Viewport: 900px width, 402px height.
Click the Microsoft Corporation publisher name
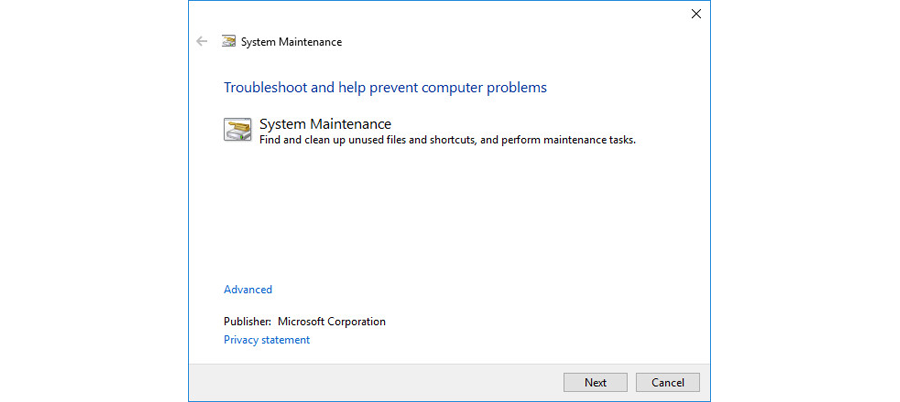pyautogui.click(x=332, y=322)
